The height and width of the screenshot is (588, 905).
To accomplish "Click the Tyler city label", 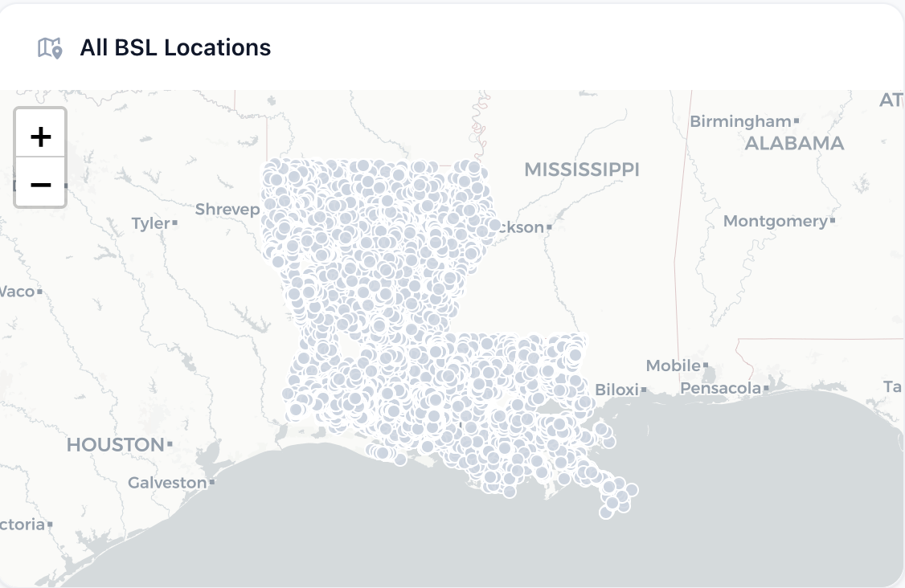I will [x=150, y=223].
